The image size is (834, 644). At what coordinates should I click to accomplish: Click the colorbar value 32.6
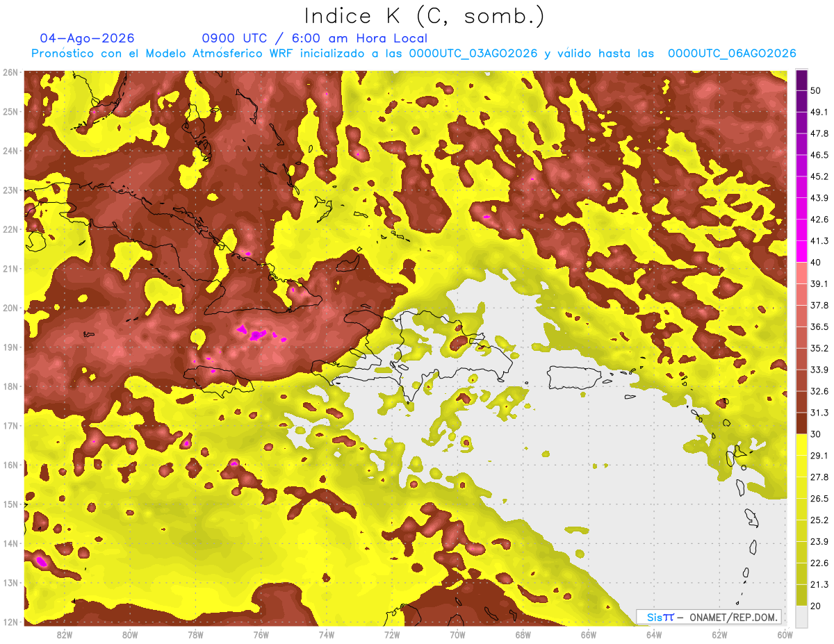(819, 391)
